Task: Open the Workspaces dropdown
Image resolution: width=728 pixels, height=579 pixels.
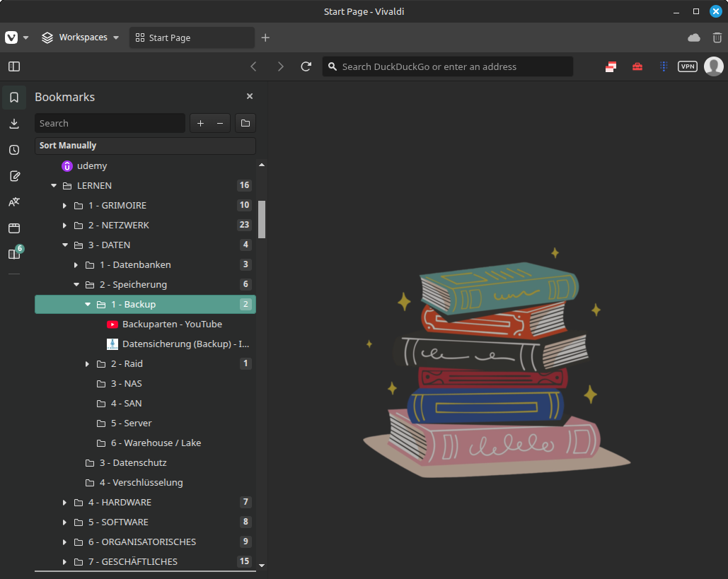Action: tap(81, 37)
